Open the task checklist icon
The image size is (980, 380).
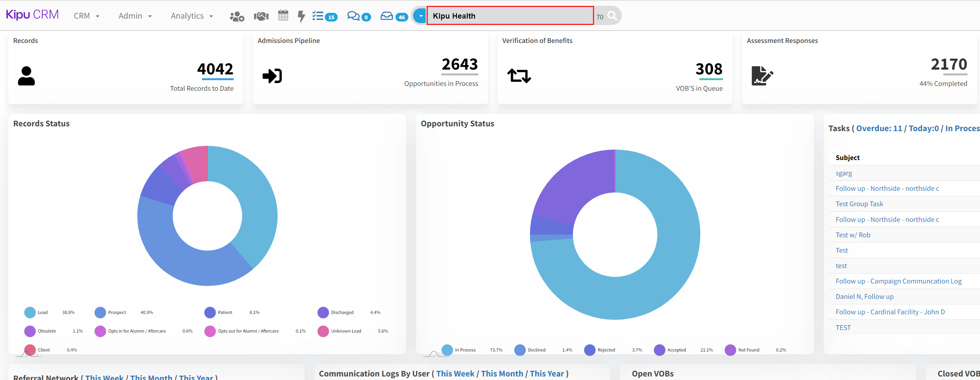pyautogui.click(x=318, y=16)
